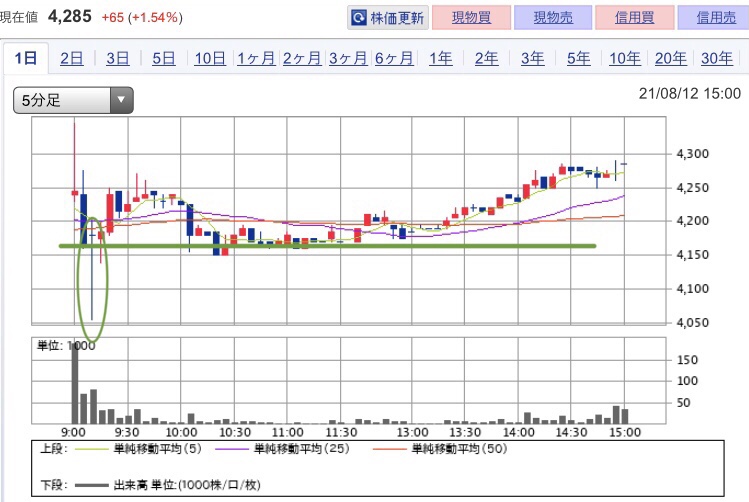Click the 現物買 button

pyautogui.click(x=471, y=18)
